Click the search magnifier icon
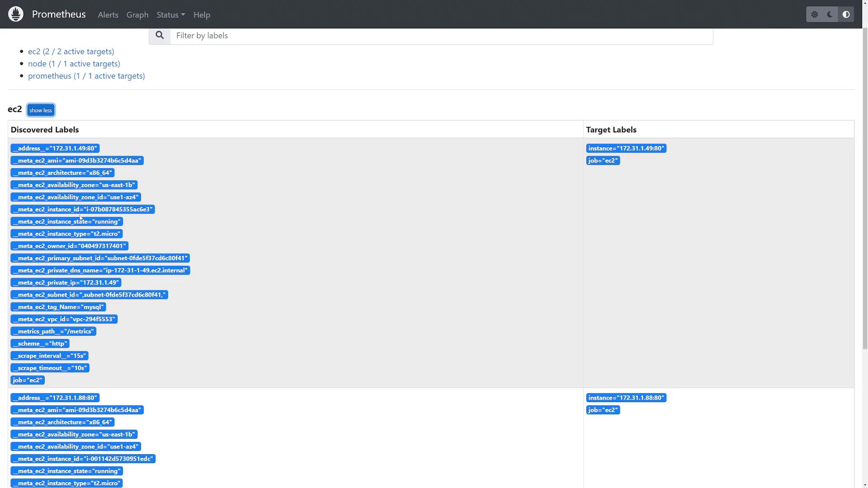This screenshot has width=868, height=488. [x=160, y=35]
